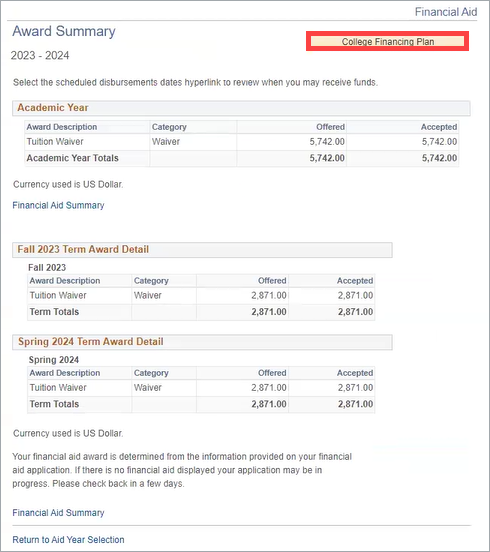
Task: Select the Academic Year Totals row label
Action: point(73,158)
